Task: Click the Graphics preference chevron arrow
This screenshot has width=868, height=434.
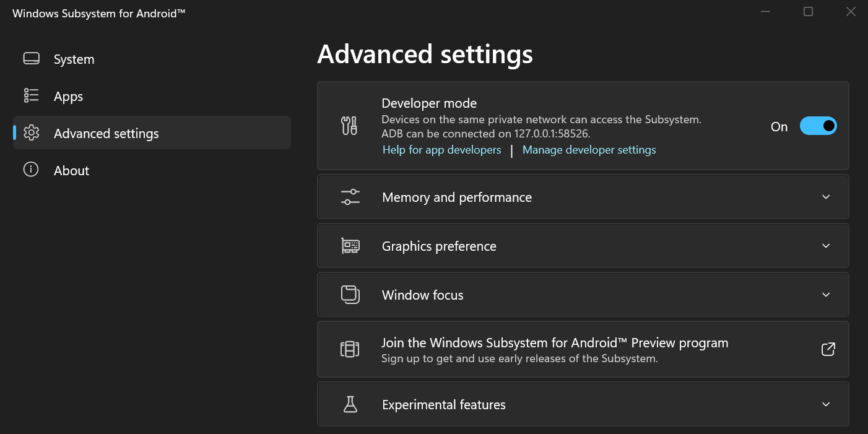Action: (x=826, y=246)
